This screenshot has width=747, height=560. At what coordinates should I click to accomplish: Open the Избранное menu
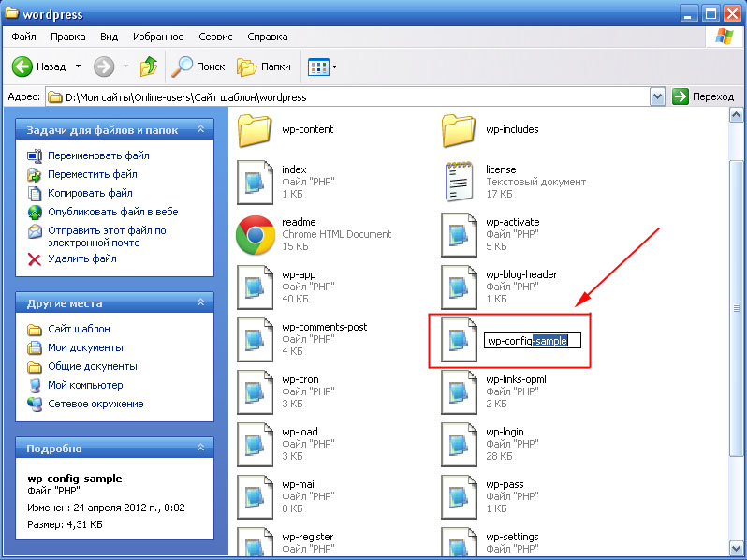coord(158,37)
